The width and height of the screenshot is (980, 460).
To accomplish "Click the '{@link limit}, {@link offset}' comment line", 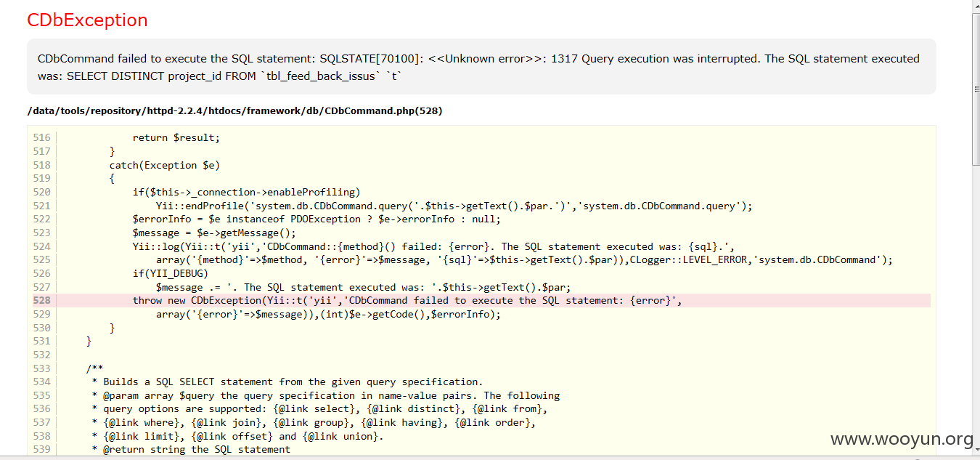I will click(x=238, y=436).
